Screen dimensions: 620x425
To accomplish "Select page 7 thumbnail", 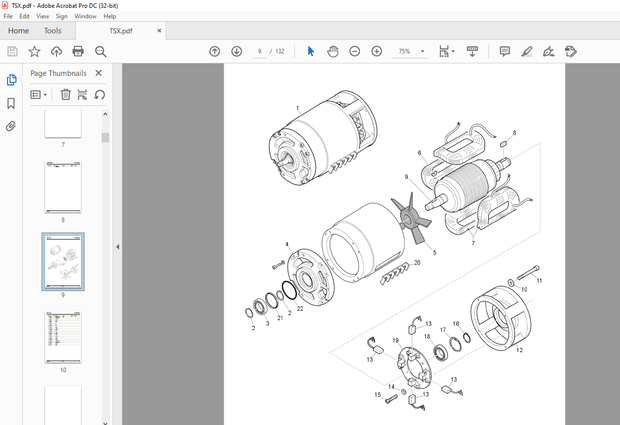I will (x=63, y=124).
